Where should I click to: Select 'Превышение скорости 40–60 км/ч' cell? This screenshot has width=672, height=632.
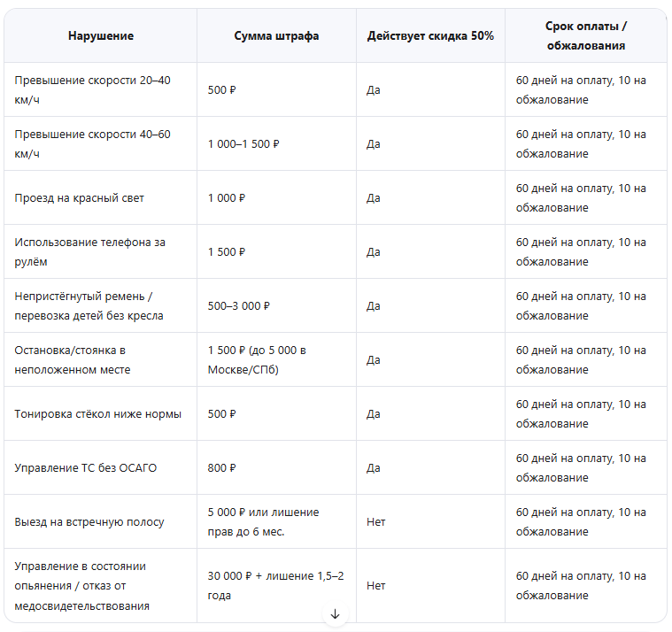(x=101, y=143)
